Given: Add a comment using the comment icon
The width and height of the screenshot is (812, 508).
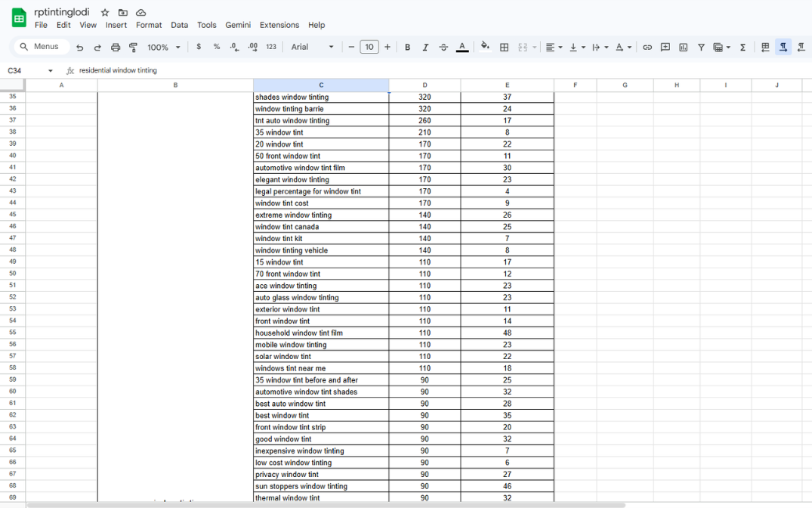Looking at the screenshot, I should (x=665, y=47).
